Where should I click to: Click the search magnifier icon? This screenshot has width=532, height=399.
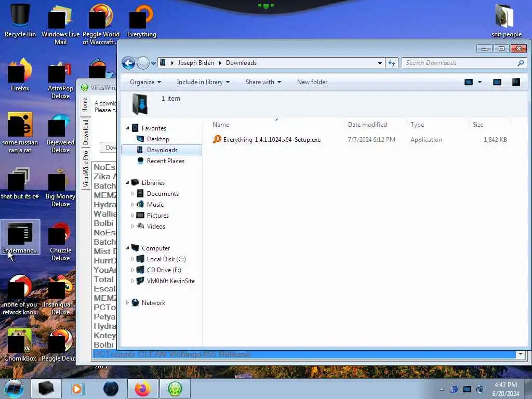click(x=521, y=63)
